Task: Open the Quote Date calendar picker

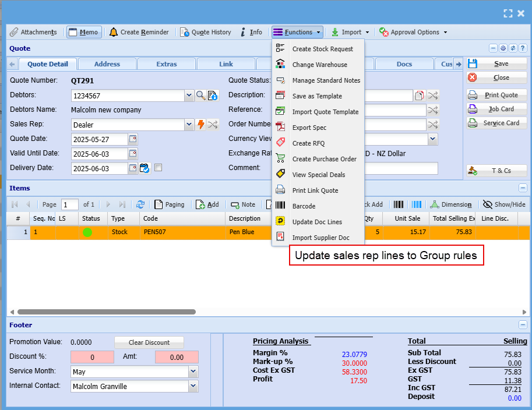Action: coord(133,139)
